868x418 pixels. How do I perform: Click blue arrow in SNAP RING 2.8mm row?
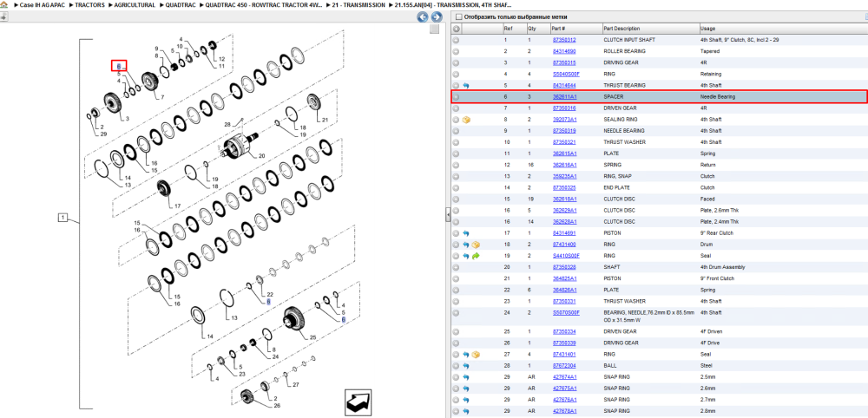(465, 411)
